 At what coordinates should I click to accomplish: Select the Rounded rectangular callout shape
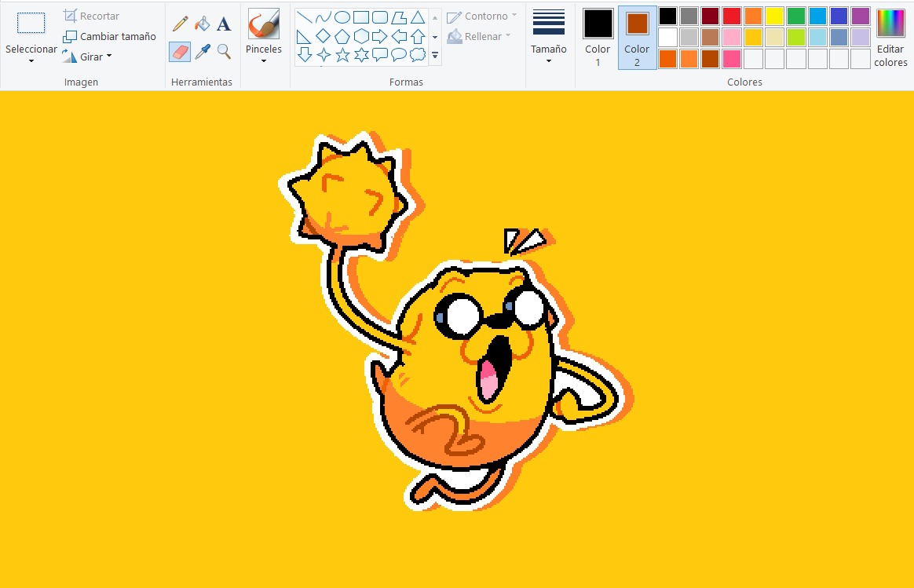click(x=380, y=56)
